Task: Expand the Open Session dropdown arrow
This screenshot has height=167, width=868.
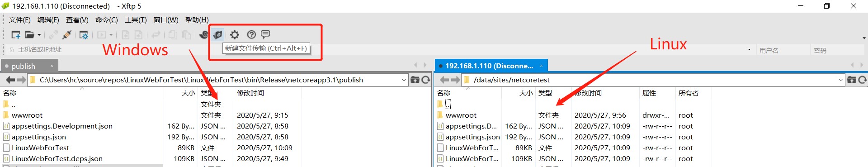Action: 39,35
